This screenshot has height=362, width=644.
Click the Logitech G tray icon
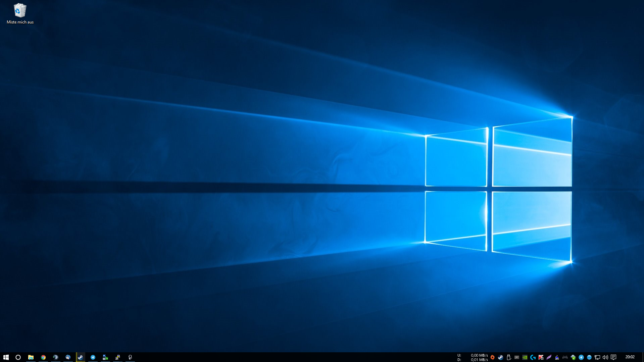point(533,357)
